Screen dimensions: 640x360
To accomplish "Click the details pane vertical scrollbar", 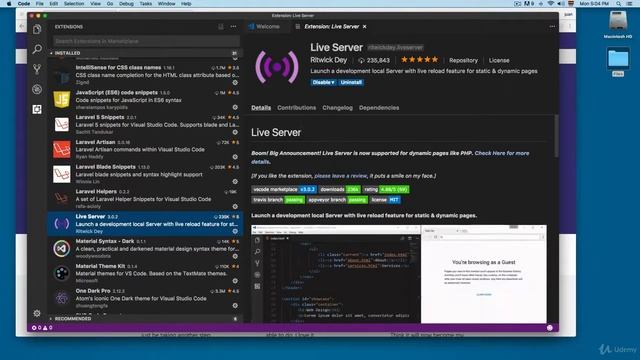I will pyautogui.click(x=556, y=136).
